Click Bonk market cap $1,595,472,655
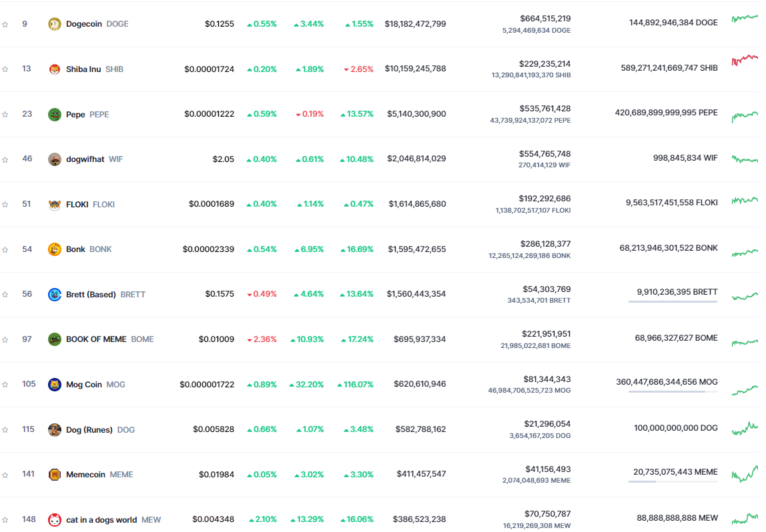Screen dimensions: 766x532 [x=417, y=249]
